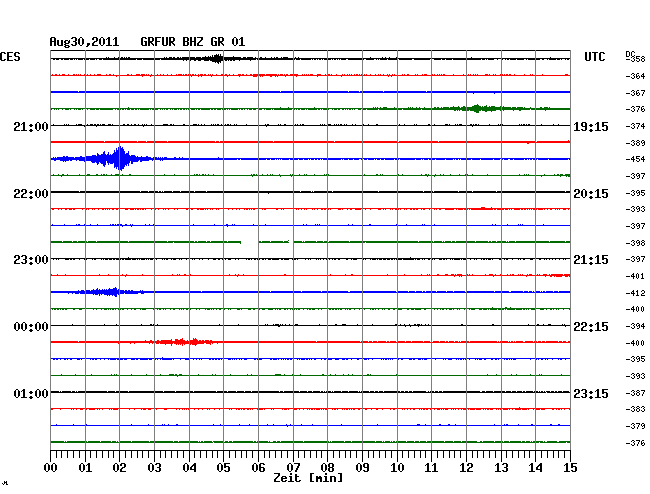Image resolution: width=650 pixels, height=494 pixels.
Task: Click the CES time zone header
Action: [x=10, y=57]
